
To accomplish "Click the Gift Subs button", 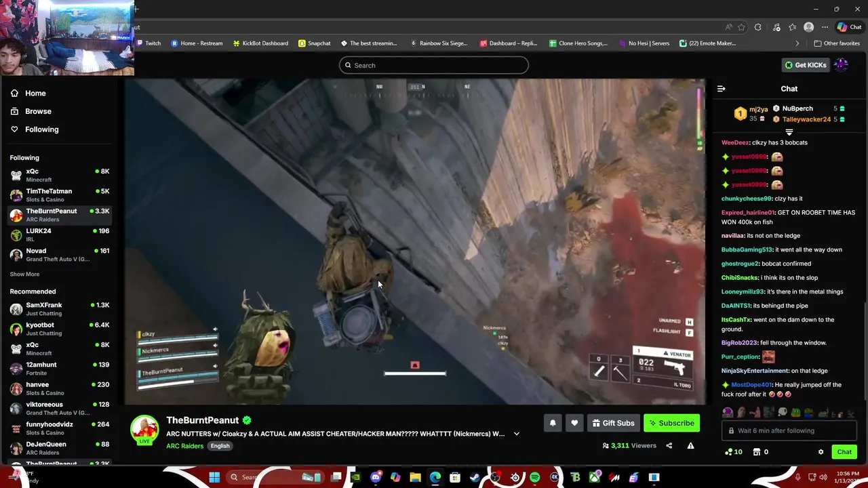I will (x=613, y=423).
